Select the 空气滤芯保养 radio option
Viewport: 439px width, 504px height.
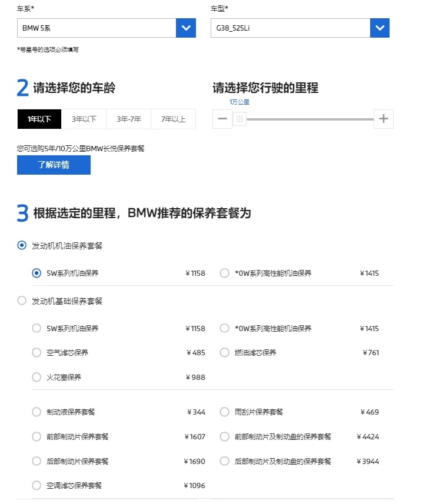(x=36, y=353)
